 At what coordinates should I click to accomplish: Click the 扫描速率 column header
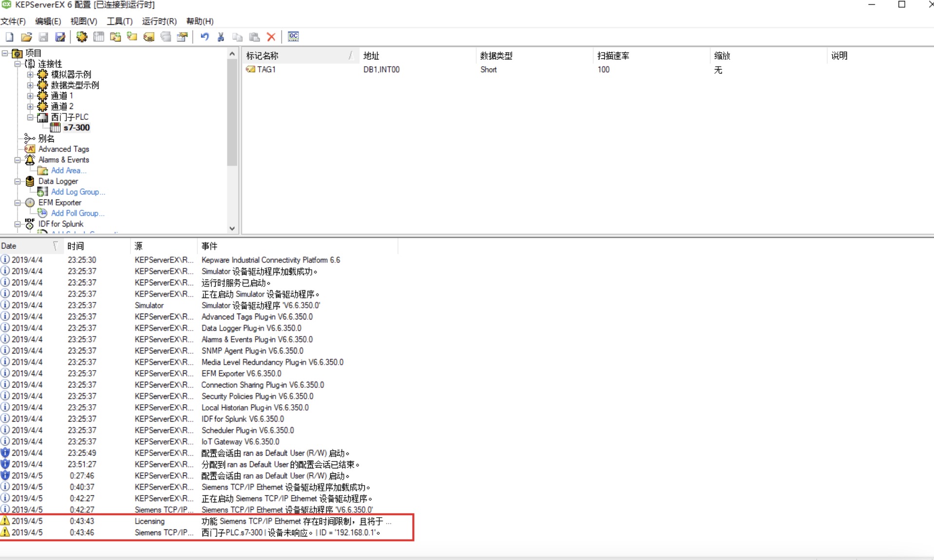[651, 56]
